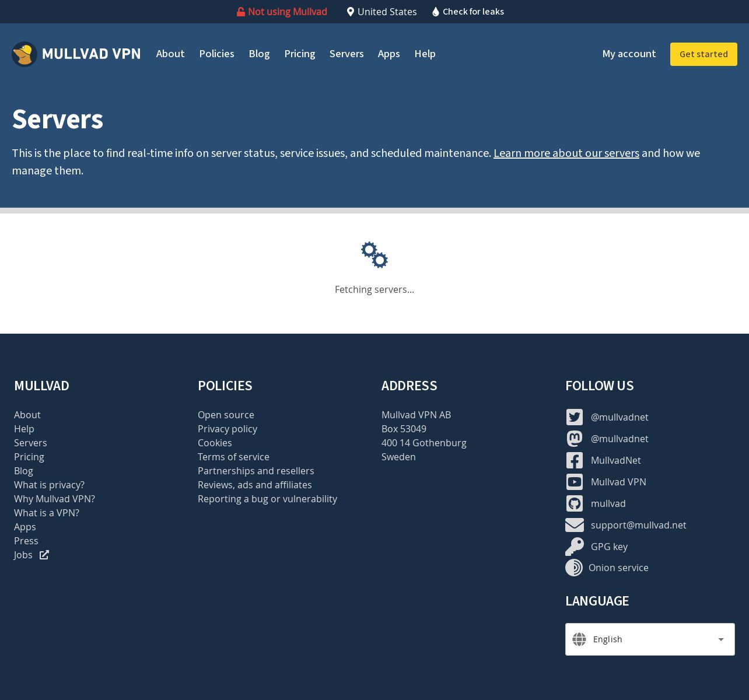The image size is (749, 700).
Task: Click support@mullvad.net email link
Action: pos(639,525)
